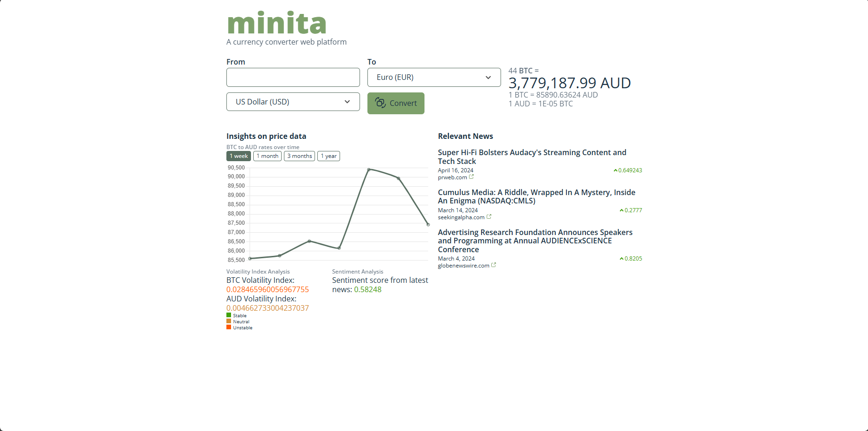Click the 'April 16, 2024' article date
This screenshot has height=431, width=868.
tap(456, 170)
